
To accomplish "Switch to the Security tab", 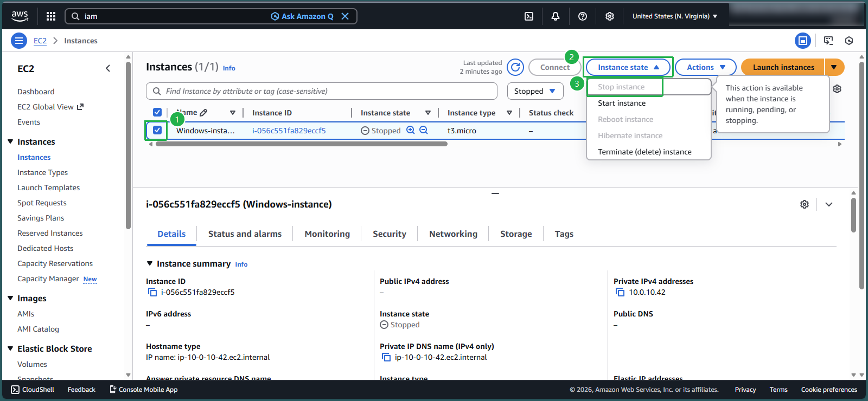I will click(x=390, y=234).
